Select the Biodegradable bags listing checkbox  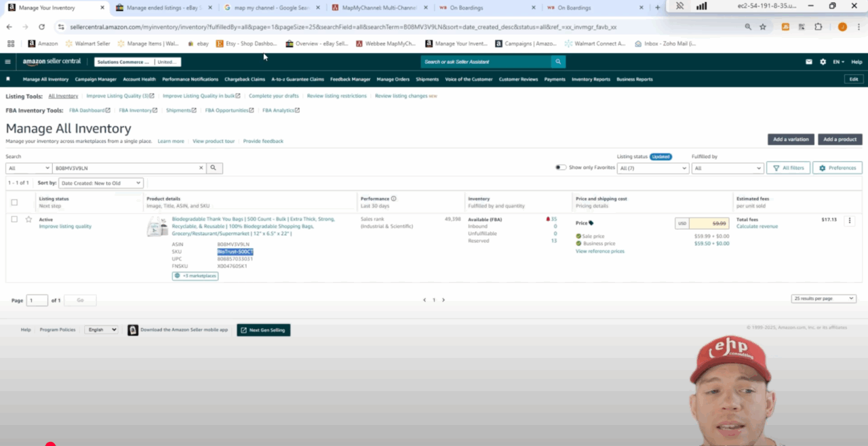14,220
